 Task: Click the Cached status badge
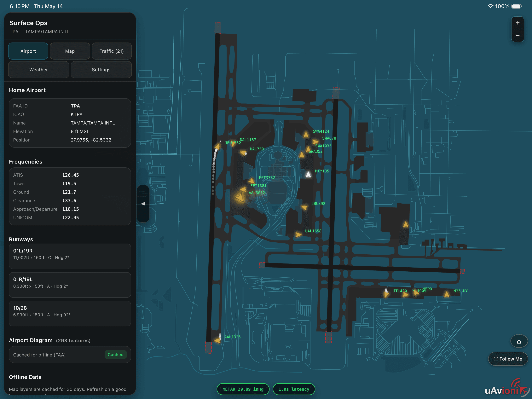(x=116, y=355)
